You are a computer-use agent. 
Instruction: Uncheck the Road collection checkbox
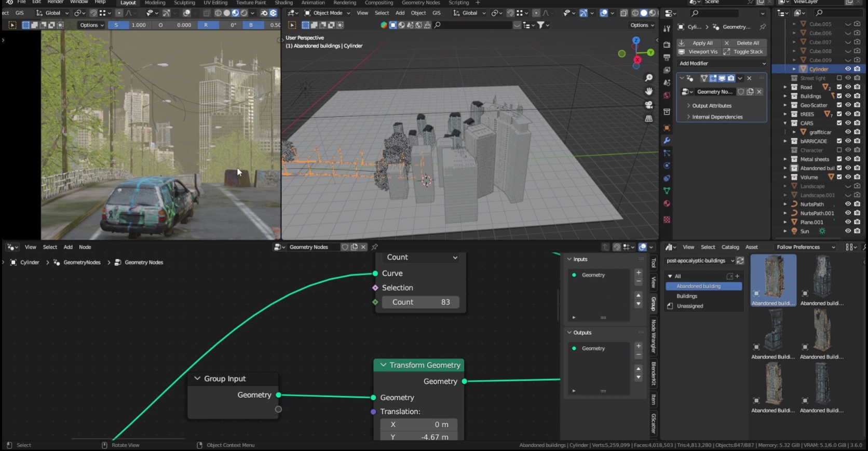coord(839,87)
